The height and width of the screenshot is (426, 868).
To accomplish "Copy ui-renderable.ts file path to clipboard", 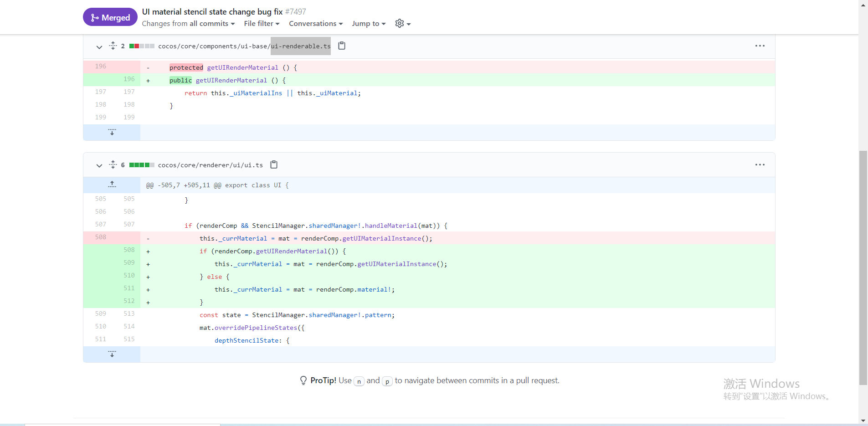I will point(342,46).
